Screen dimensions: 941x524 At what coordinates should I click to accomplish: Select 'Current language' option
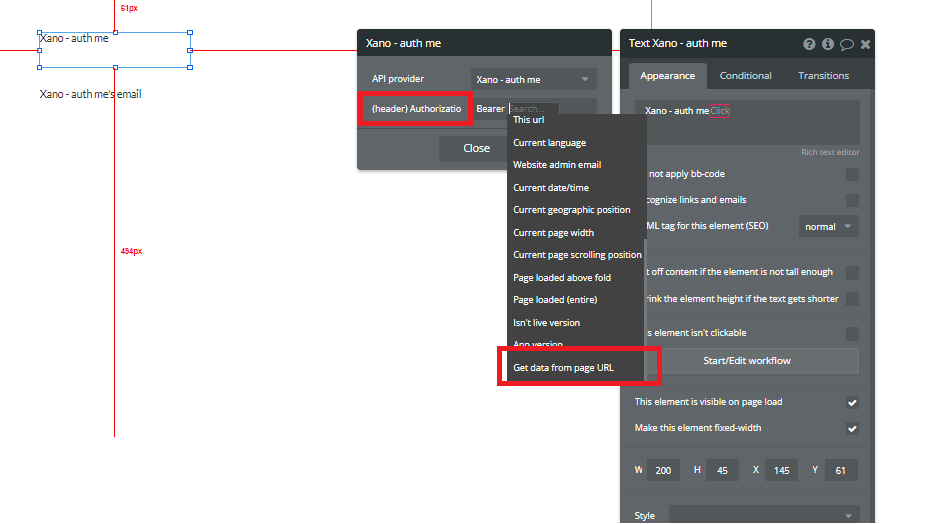click(549, 143)
